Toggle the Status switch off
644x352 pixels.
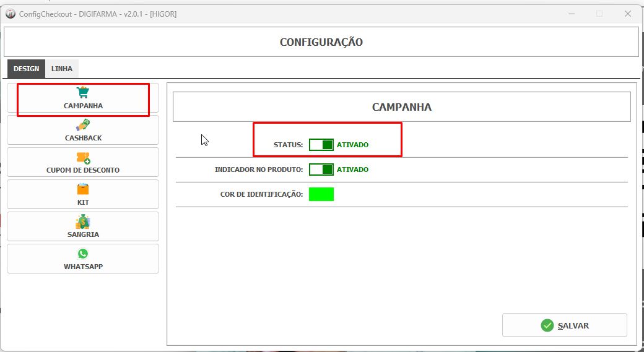(x=321, y=144)
